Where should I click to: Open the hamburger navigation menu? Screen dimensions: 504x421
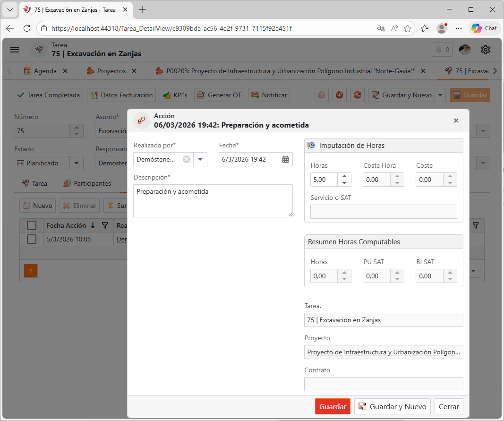(15, 50)
